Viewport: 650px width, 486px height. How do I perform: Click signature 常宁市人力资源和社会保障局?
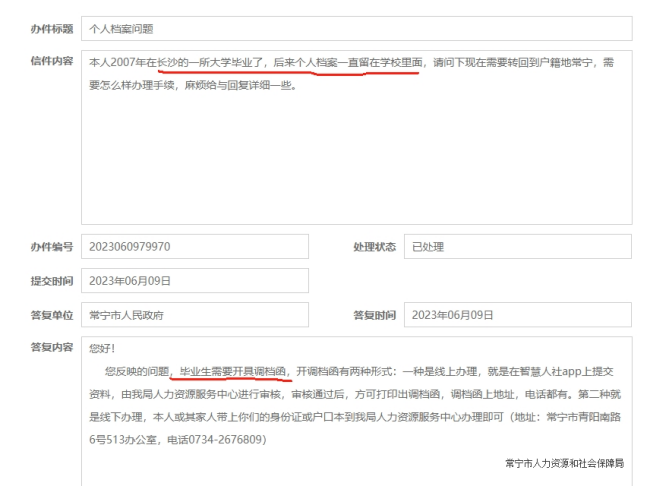point(565,463)
